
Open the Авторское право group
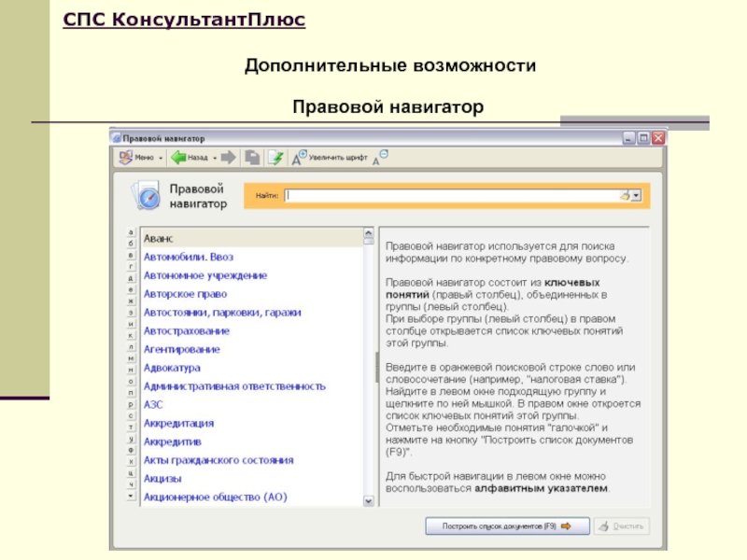[x=185, y=294]
